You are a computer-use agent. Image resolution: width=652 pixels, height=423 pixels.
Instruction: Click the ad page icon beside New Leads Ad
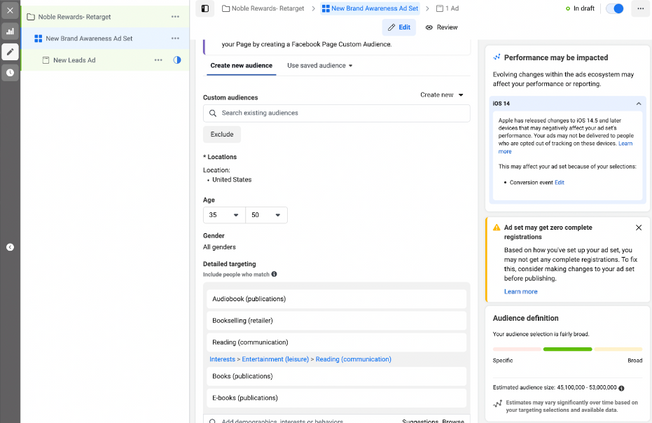pyautogui.click(x=46, y=60)
